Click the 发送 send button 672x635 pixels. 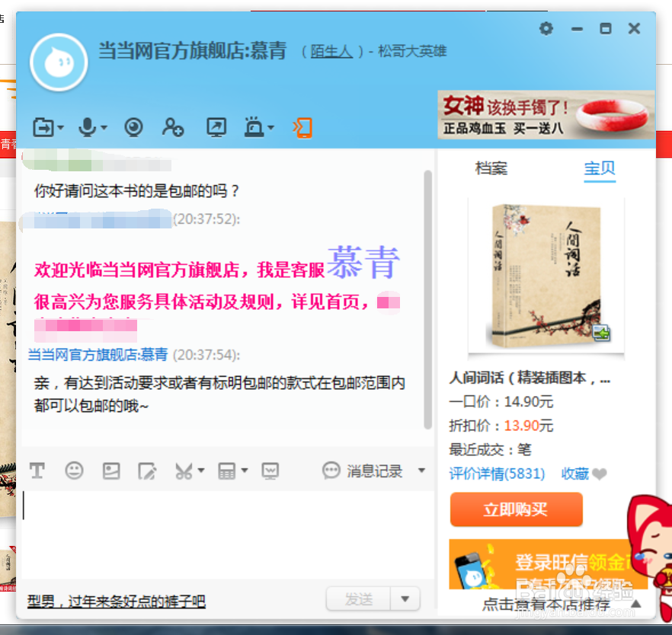coord(358,598)
